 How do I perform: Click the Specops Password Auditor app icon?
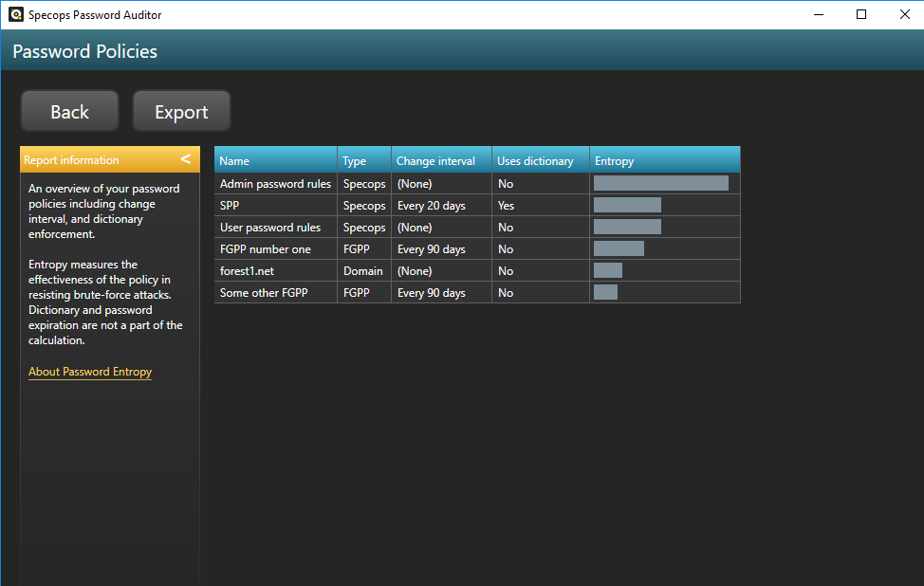pos(16,15)
